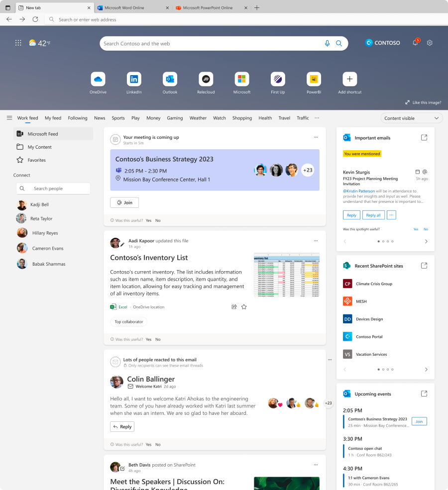Go to next Important emails item
Image resolution: width=448 pixels, height=490 pixels.
[x=426, y=241]
